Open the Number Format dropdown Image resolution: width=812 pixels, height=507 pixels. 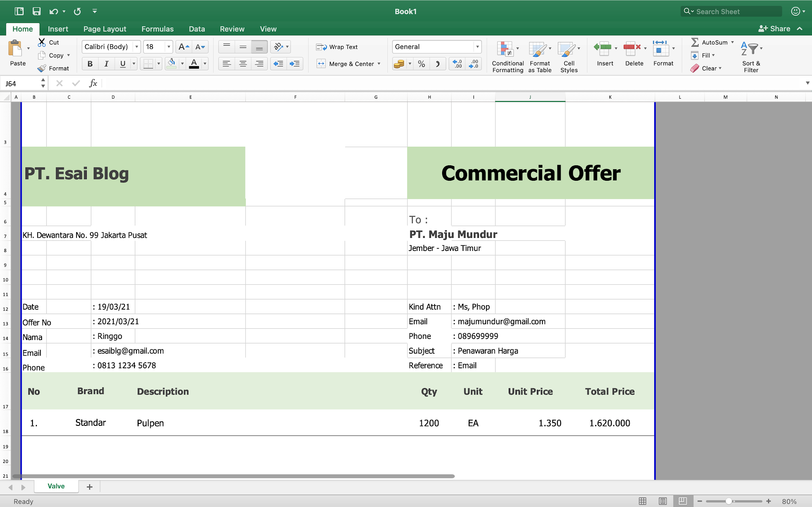click(x=477, y=46)
